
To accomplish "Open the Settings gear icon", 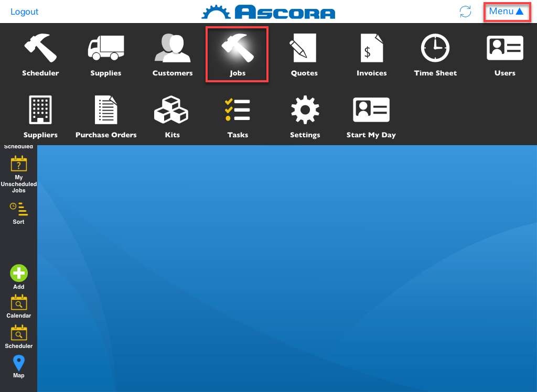I will [x=305, y=111].
